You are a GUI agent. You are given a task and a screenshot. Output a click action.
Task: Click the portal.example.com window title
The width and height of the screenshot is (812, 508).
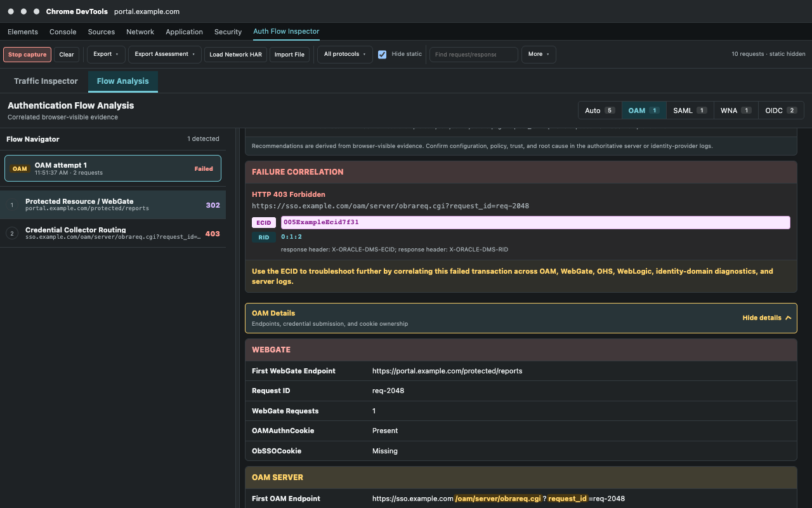147,11
